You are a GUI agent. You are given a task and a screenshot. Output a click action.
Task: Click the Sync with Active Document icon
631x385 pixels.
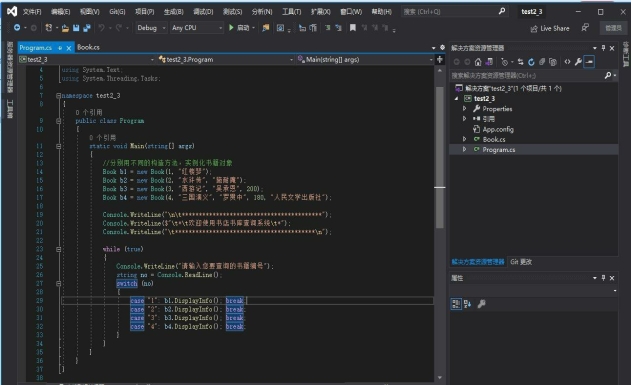click(521, 62)
